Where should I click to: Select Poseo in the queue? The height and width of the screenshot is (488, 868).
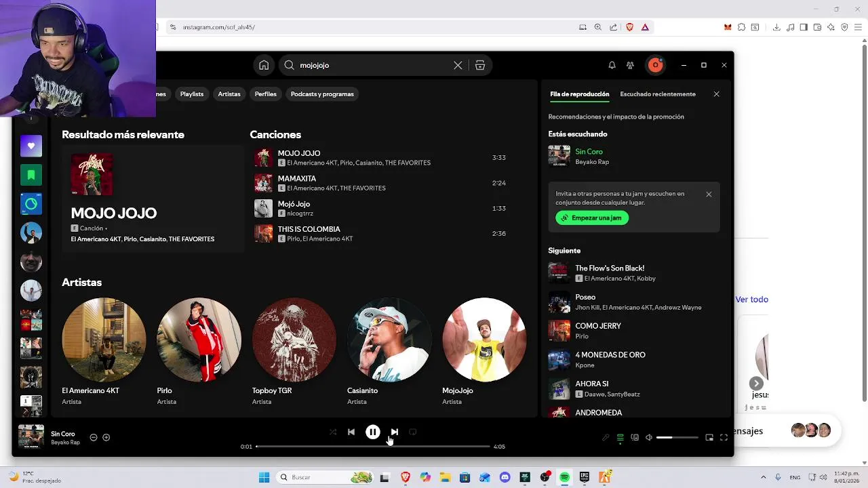tap(634, 302)
